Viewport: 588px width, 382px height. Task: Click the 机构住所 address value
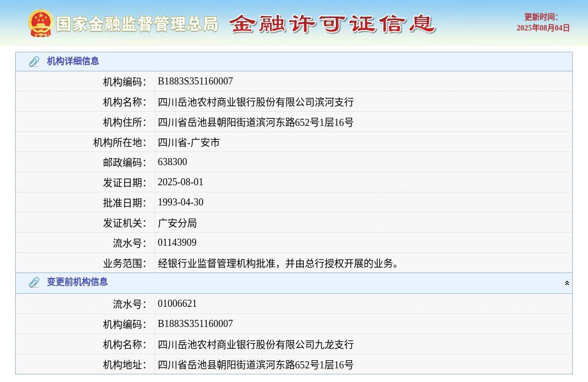pyautogui.click(x=256, y=122)
